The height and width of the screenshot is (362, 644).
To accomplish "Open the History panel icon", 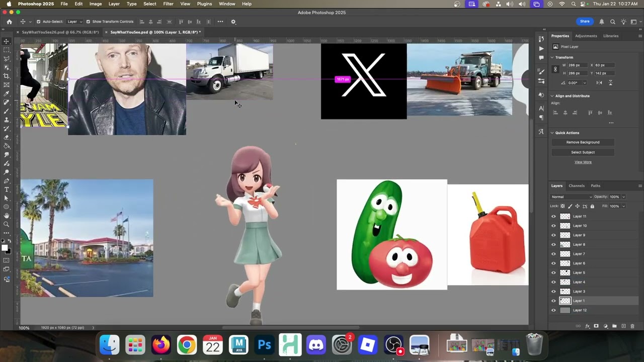I will coord(541,39).
